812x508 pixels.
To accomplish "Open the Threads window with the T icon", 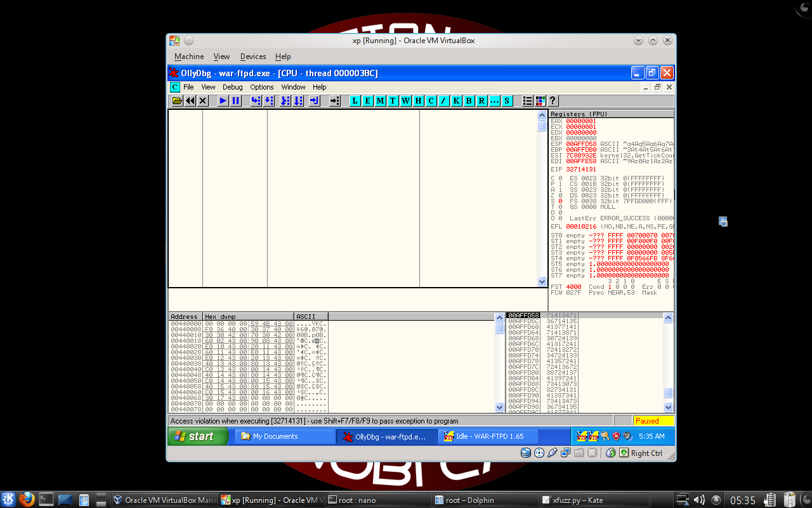I will 392,100.
